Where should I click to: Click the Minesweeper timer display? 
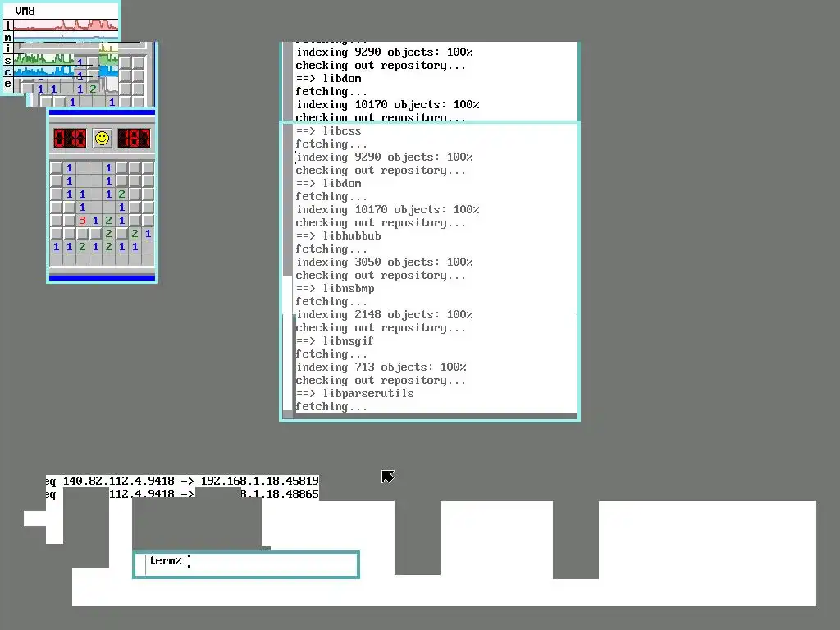pyautogui.click(x=134, y=138)
